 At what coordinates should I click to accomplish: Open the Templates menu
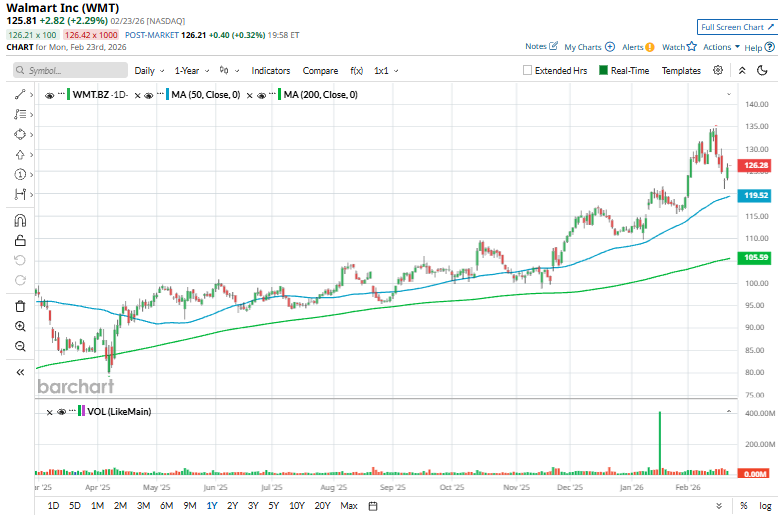(681, 70)
